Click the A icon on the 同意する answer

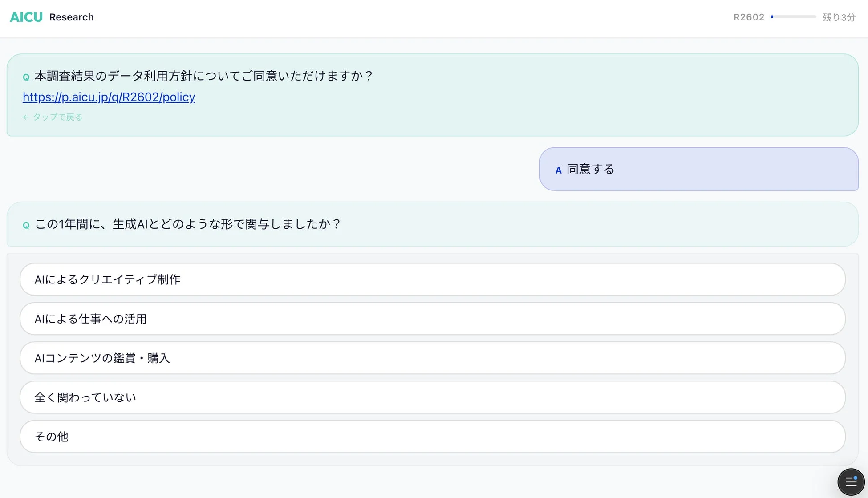tap(558, 170)
